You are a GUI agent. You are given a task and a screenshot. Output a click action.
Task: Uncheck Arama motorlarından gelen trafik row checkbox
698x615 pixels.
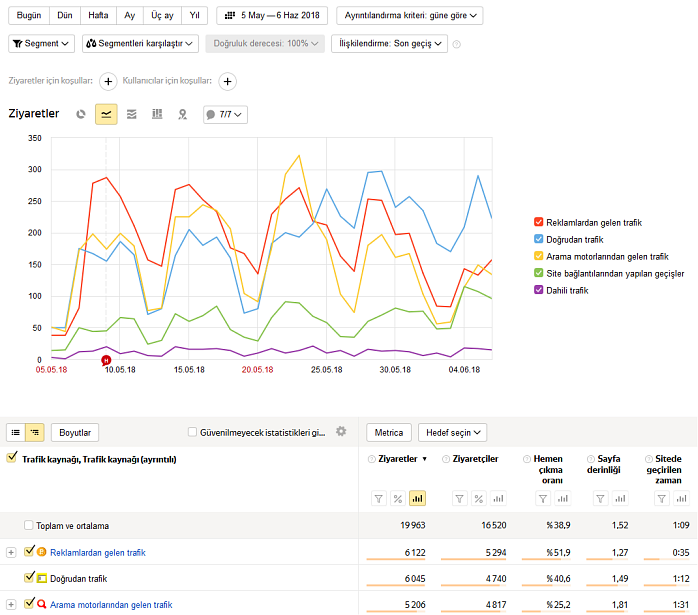click(29, 603)
